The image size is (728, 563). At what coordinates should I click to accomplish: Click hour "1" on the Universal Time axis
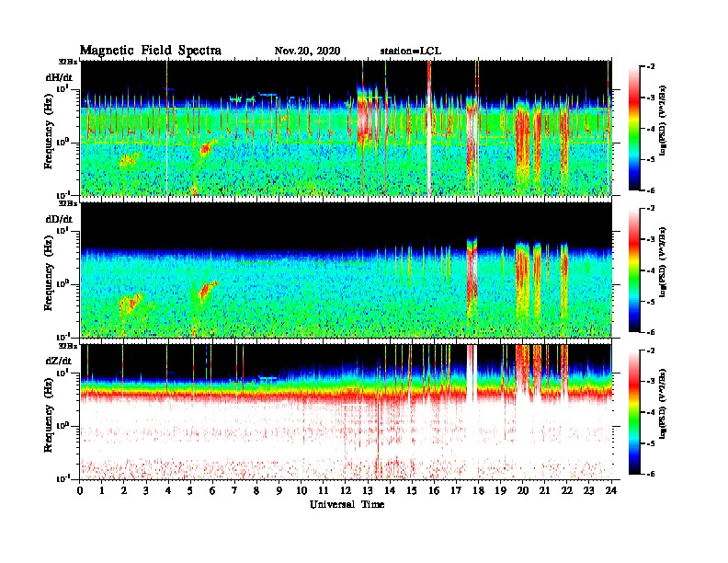click(x=102, y=490)
